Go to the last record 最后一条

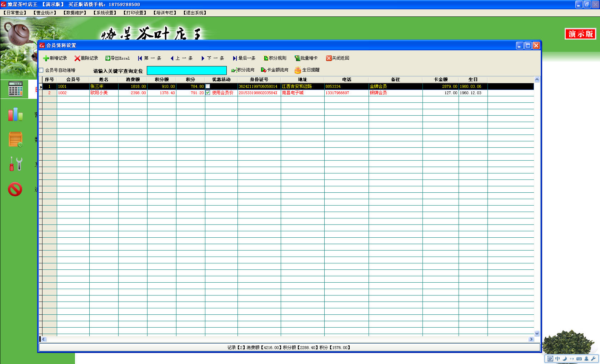[244, 58]
